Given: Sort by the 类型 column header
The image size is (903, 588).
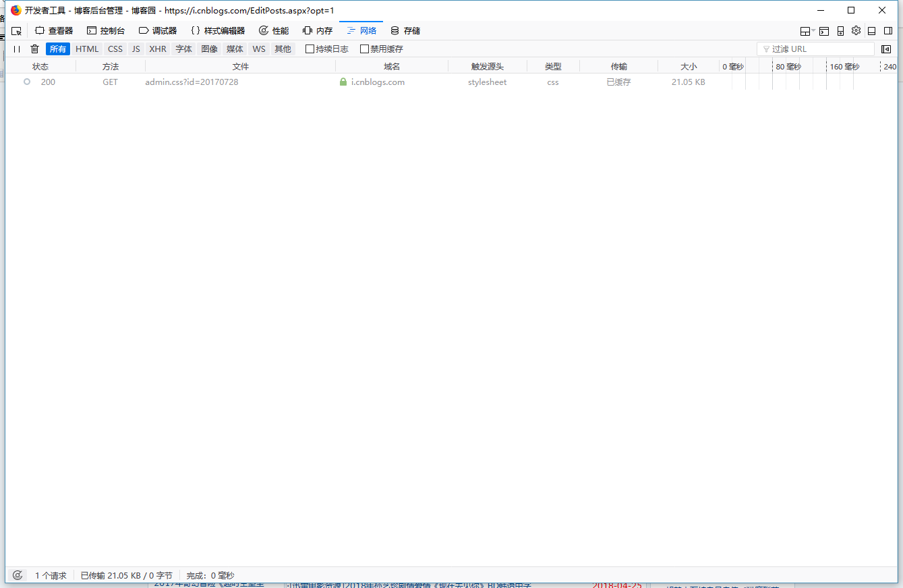Looking at the screenshot, I should coord(553,67).
